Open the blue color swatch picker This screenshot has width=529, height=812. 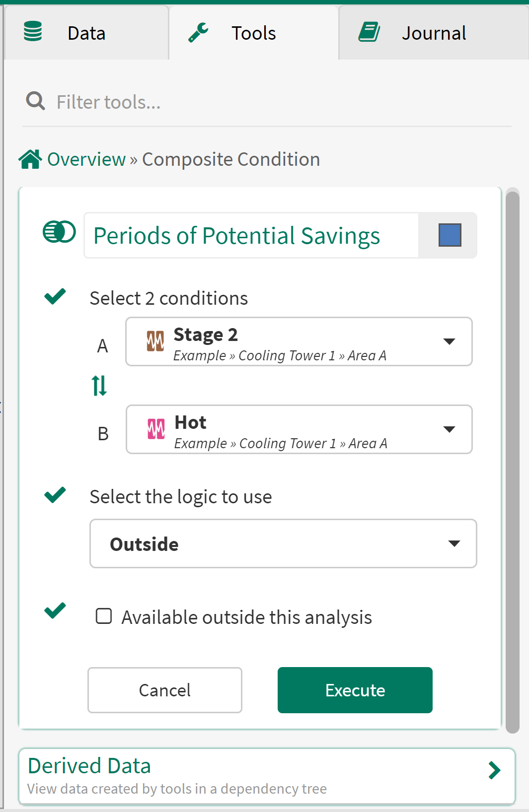coord(450,235)
